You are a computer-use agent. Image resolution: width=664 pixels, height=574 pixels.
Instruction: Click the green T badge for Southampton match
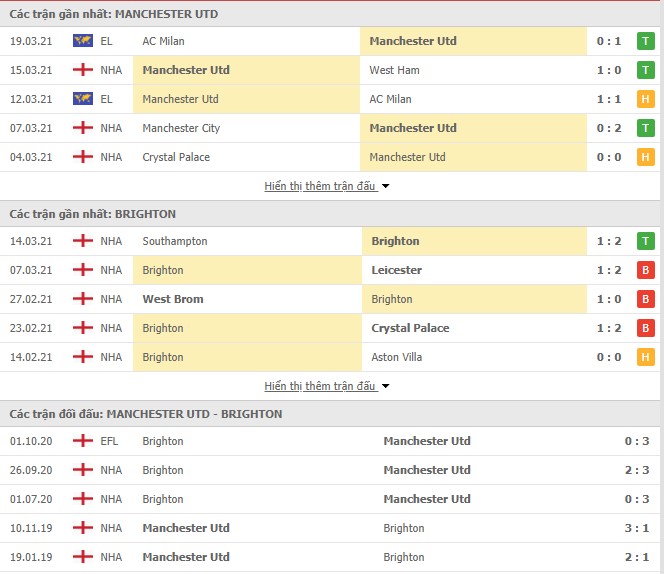click(x=645, y=241)
